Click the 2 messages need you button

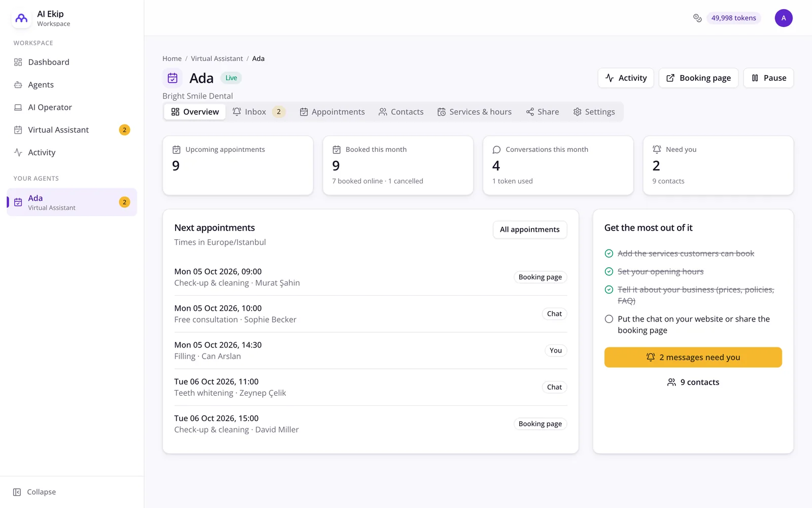click(693, 357)
